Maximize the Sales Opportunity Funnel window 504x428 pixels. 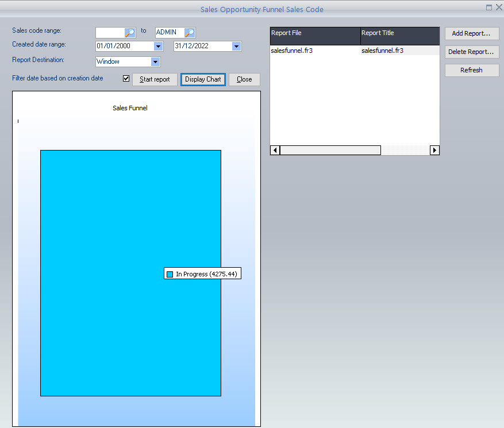(489, 7)
